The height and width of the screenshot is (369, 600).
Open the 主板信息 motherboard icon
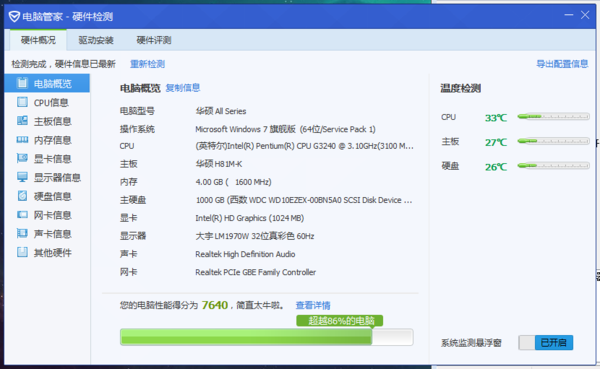(23, 121)
